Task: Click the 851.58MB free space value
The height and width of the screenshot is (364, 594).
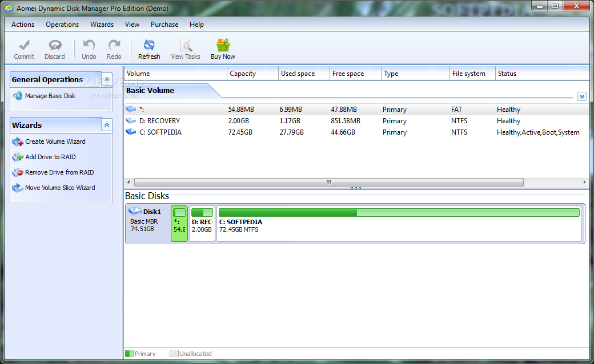Action: coord(346,121)
